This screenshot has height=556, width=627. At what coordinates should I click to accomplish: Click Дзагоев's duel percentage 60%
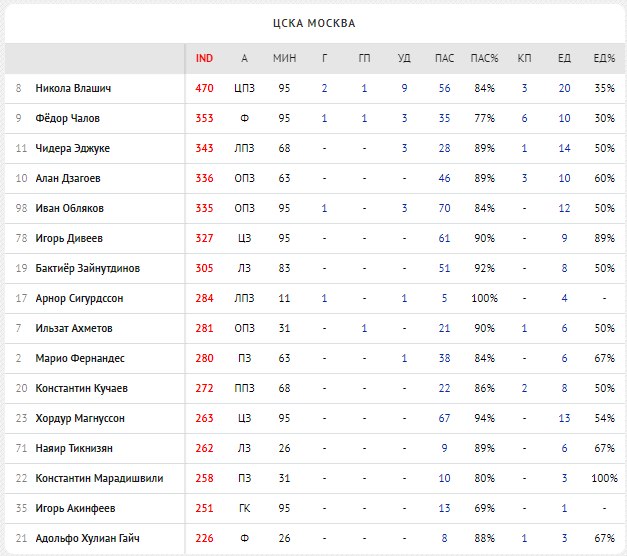(604, 178)
